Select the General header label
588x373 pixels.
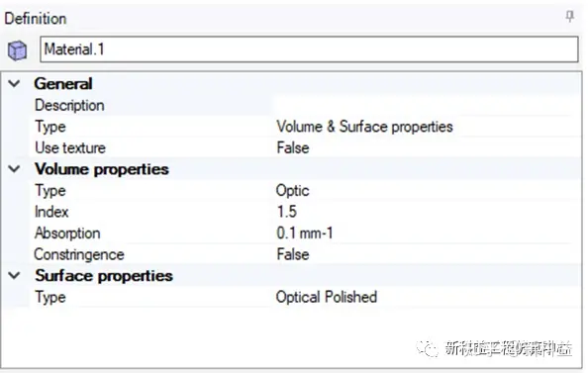63,83
